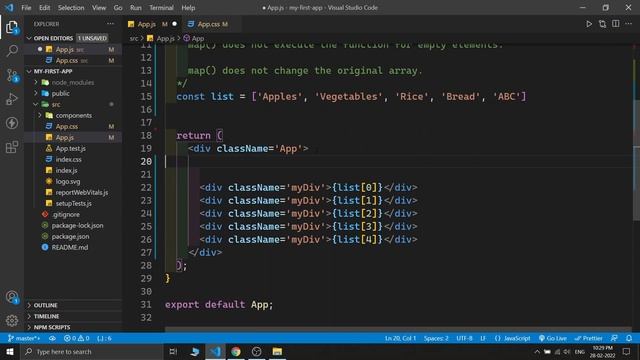640x360 pixels.
Task: Open package.json in the file tree
Action: [x=70, y=236]
